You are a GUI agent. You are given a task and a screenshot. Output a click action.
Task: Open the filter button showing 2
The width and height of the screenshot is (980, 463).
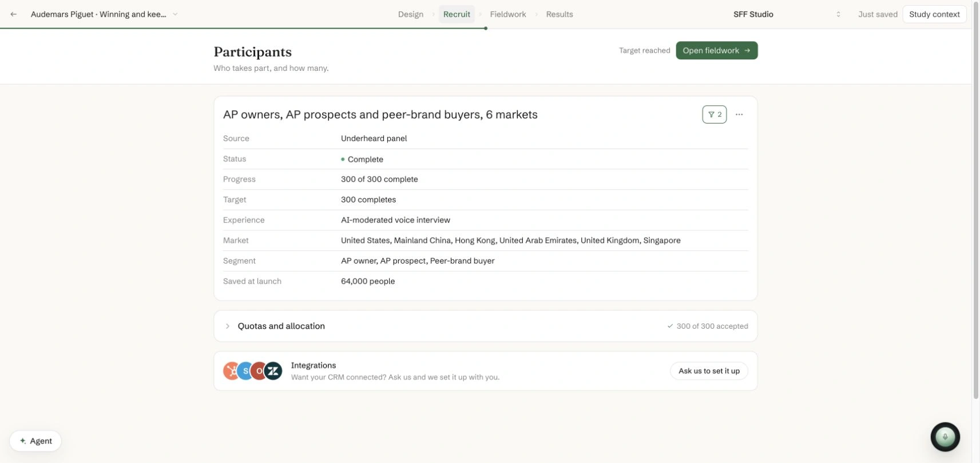coord(715,114)
